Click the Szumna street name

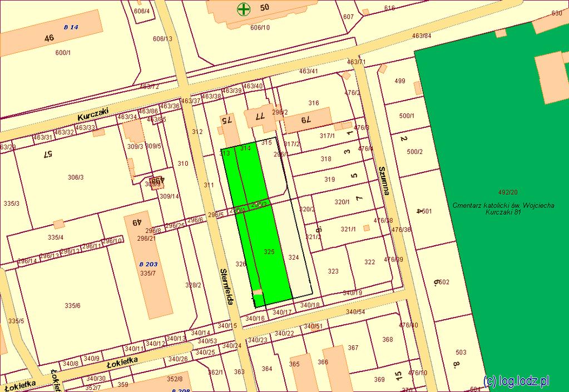[x=384, y=181]
